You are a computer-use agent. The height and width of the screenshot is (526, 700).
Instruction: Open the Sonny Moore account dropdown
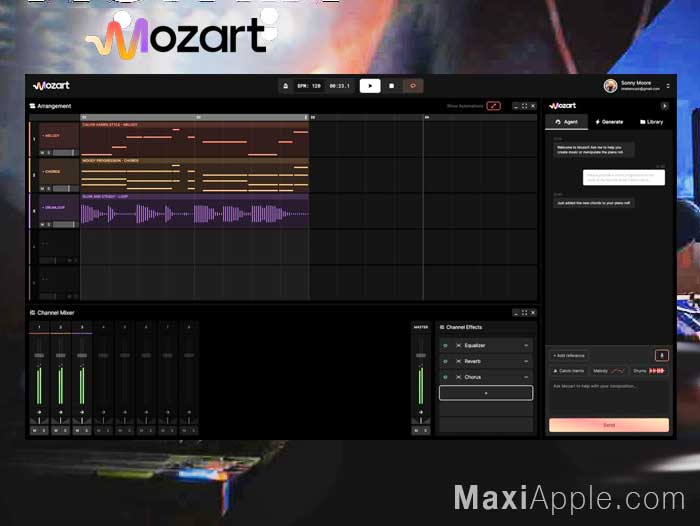click(x=668, y=86)
